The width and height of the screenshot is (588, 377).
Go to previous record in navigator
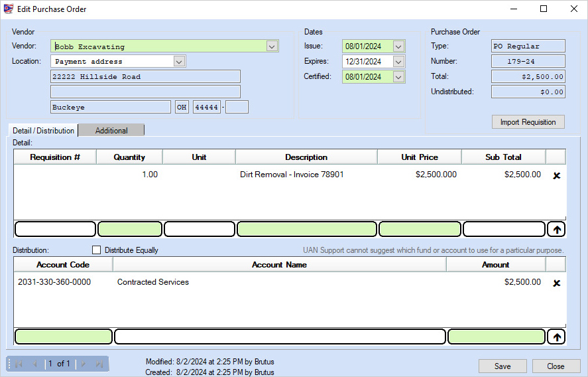pyautogui.click(x=34, y=364)
